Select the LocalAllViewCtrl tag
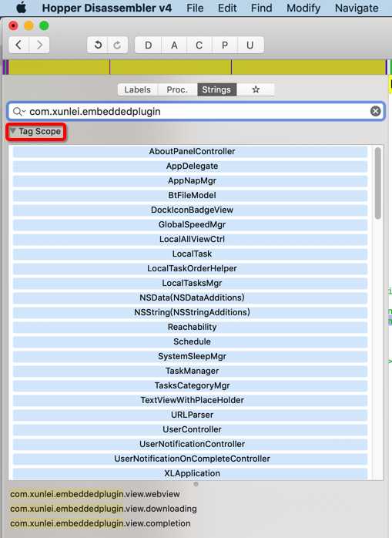 (x=190, y=239)
